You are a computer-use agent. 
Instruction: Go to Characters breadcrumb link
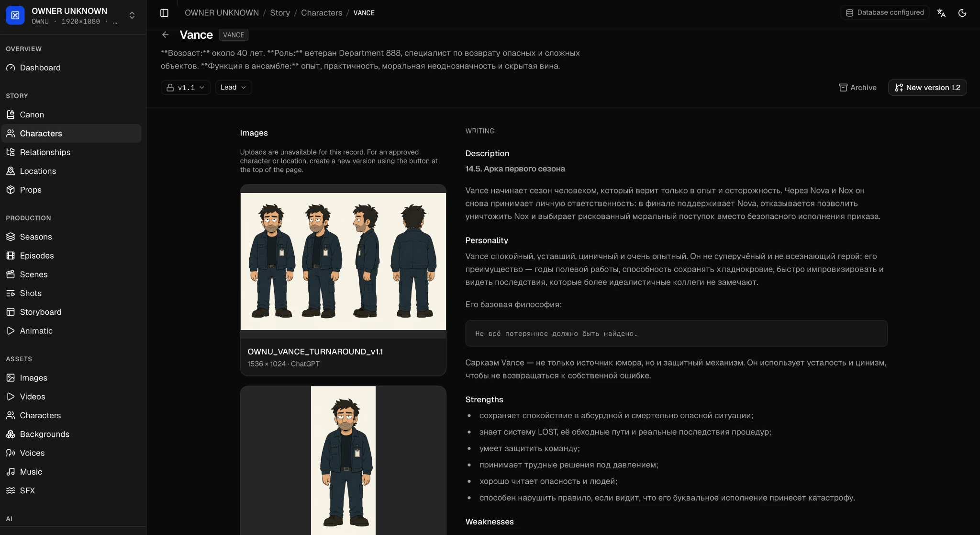(322, 13)
